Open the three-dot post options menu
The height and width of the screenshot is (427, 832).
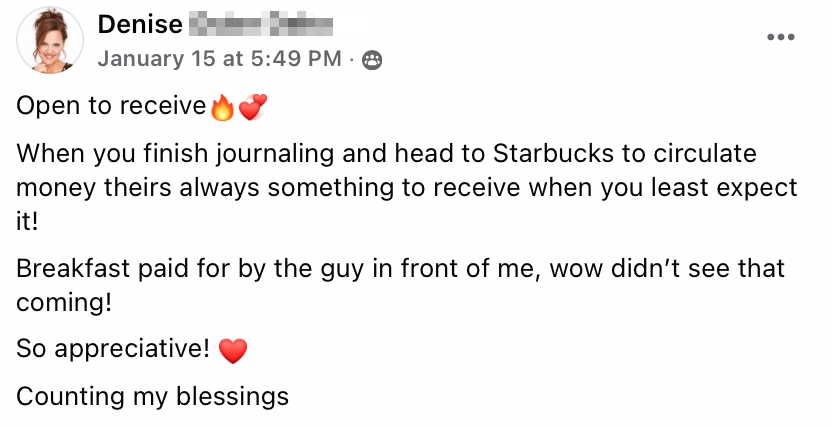click(x=783, y=37)
